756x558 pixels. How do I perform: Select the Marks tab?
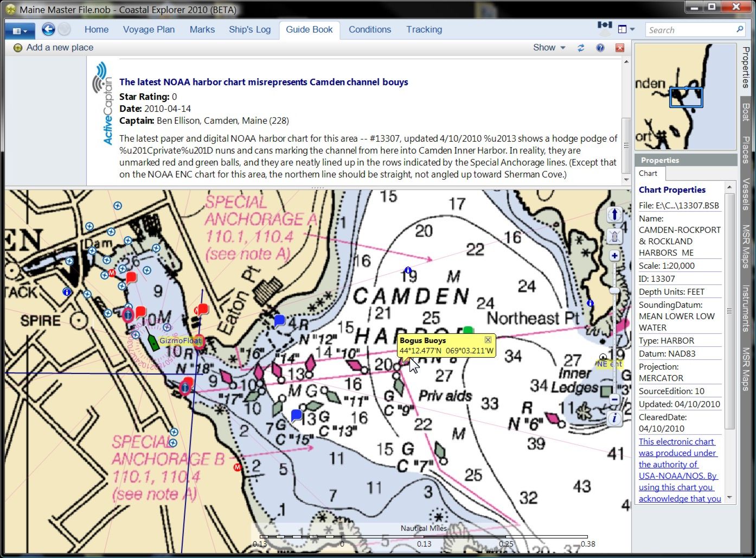coord(202,30)
